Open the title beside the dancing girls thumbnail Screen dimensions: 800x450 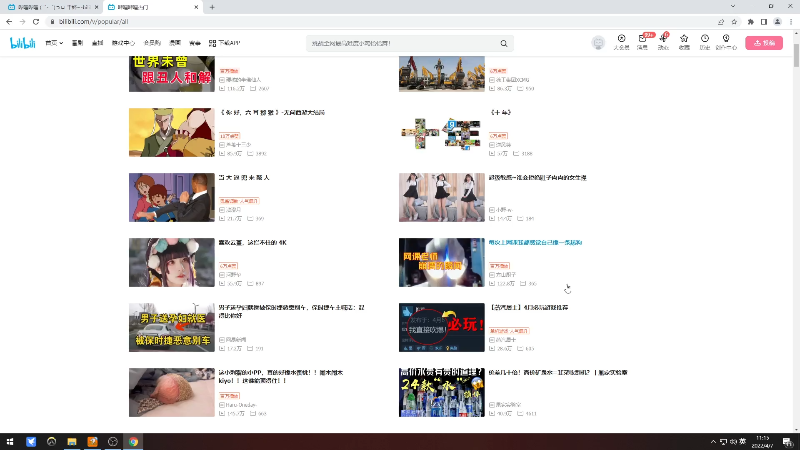pyautogui.click(x=537, y=178)
